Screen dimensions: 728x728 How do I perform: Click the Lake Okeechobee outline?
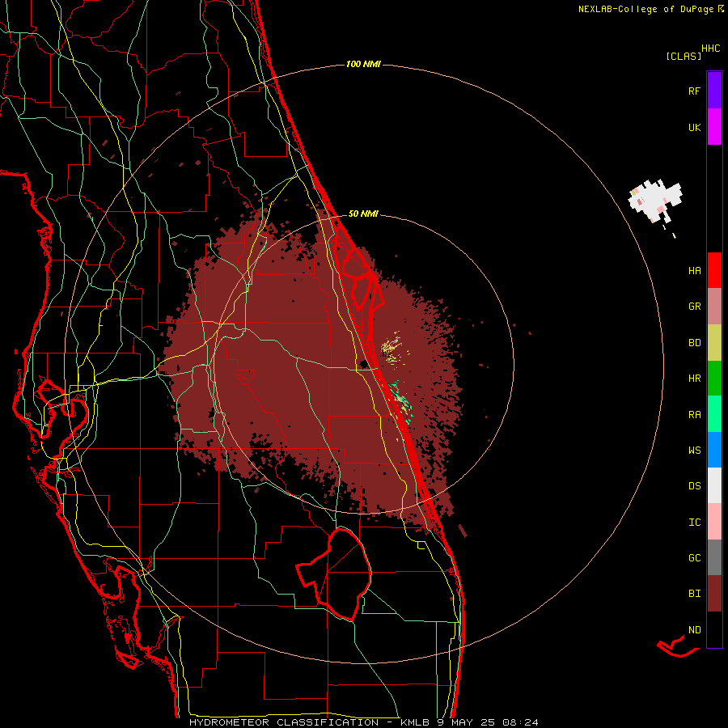click(x=334, y=574)
